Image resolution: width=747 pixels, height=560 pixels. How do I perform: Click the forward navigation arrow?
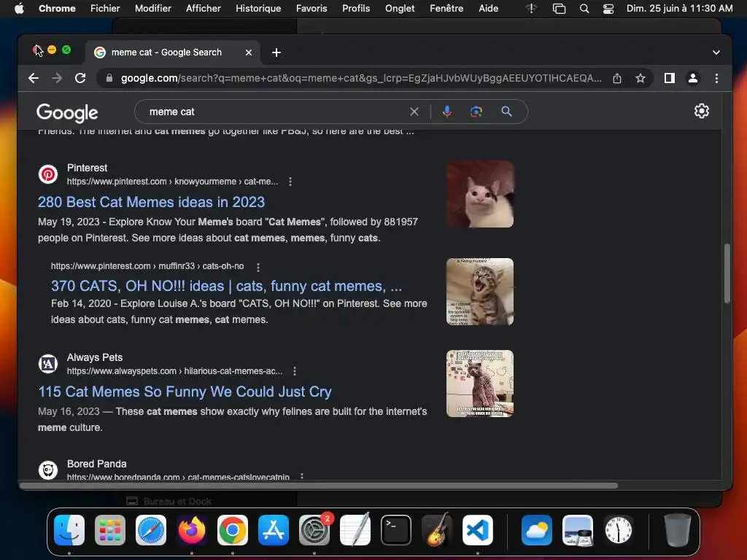(x=57, y=78)
